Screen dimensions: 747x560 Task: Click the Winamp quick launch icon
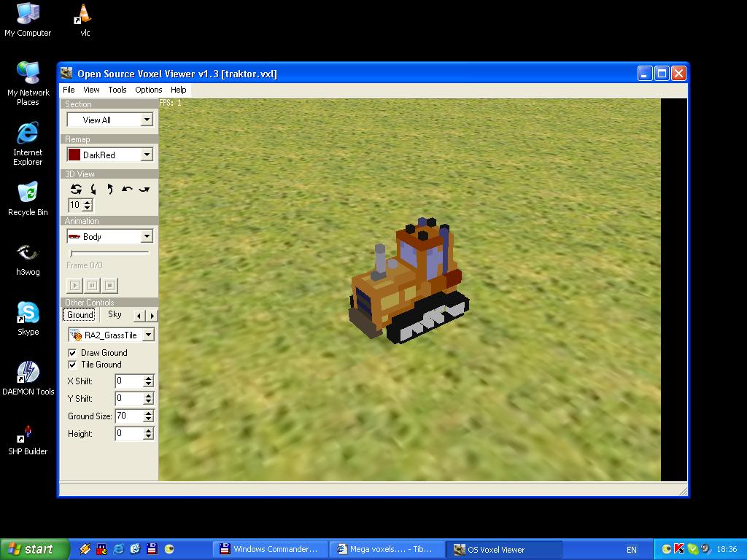[x=85, y=549]
